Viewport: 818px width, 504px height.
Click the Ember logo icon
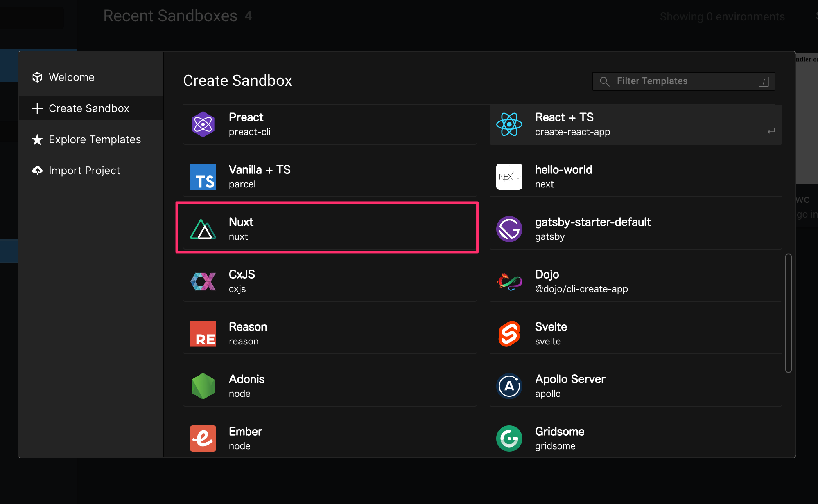click(203, 438)
